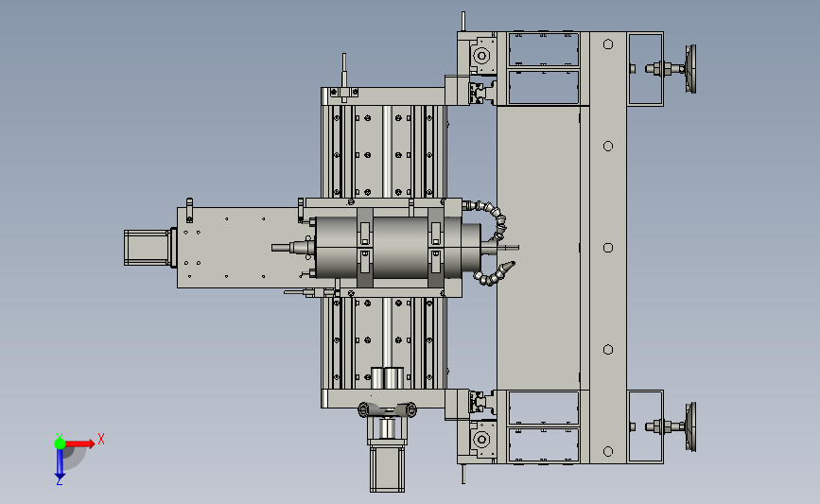Select the bottom right handwheel
820x504 pixels.
pos(690,426)
